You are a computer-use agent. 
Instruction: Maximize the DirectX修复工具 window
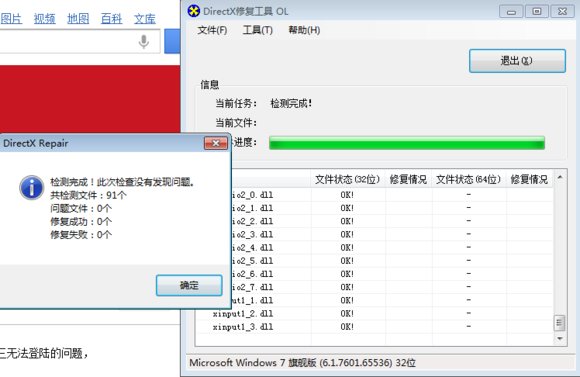click(537, 11)
